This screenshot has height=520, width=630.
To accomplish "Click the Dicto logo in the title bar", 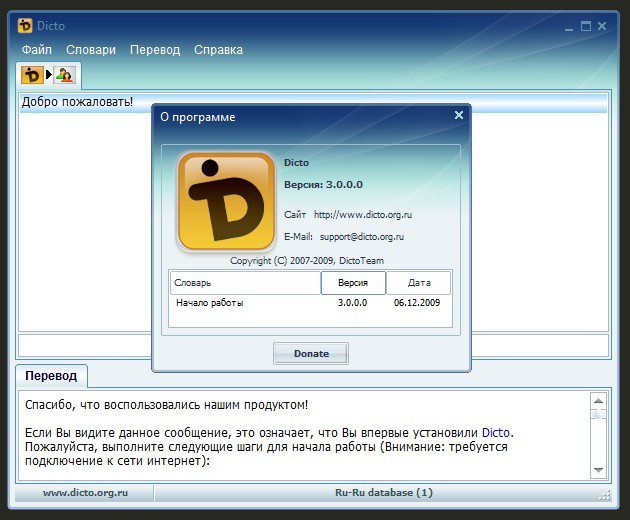I will click(25, 26).
